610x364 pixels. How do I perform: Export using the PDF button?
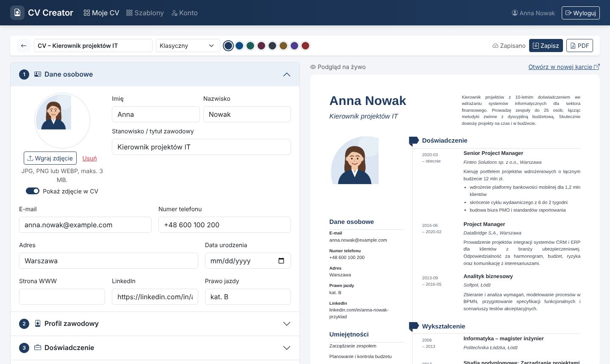click(x=579, y=46)
